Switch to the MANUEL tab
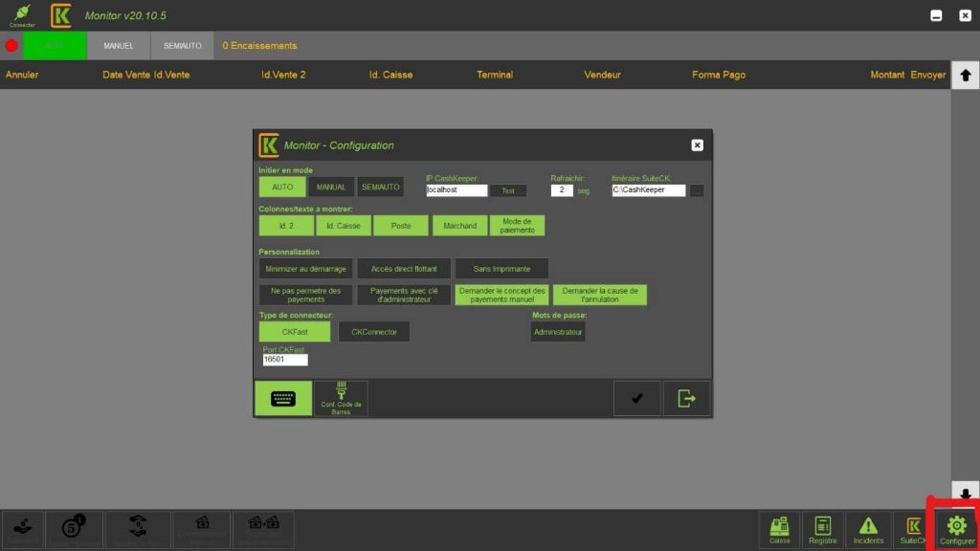The image size is (980, 551). click(x=118, y=46)
